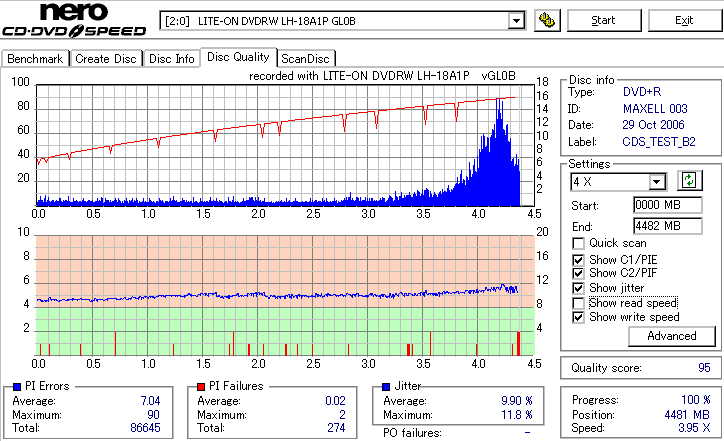
Task: Click the Progress value 100 %
Action: (696, 400)
